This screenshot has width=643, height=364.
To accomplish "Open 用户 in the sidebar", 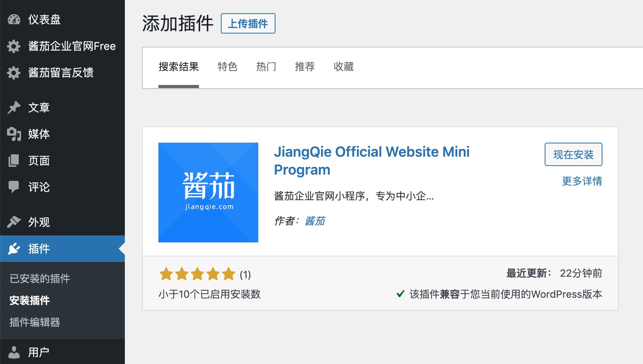I will point(62,352).
